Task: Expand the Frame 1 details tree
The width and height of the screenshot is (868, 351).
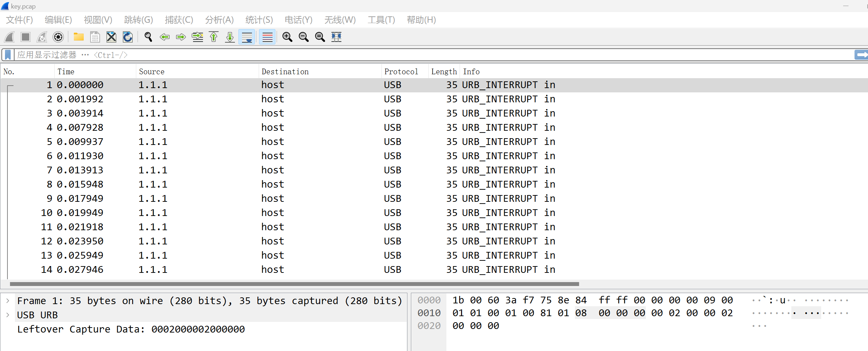Action: (8, 301)
